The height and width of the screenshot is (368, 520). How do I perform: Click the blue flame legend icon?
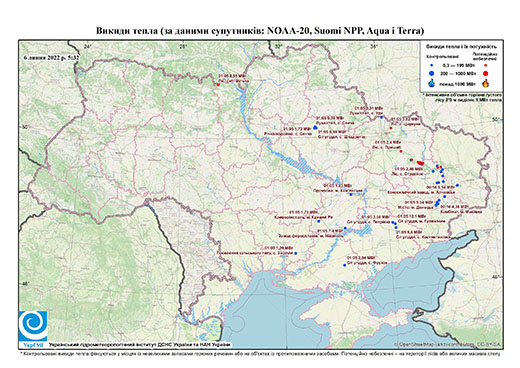(432, 83)
